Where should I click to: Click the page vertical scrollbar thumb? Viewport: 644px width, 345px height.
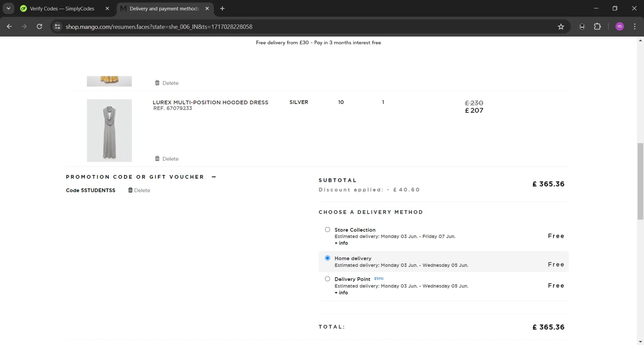(641, 181)
